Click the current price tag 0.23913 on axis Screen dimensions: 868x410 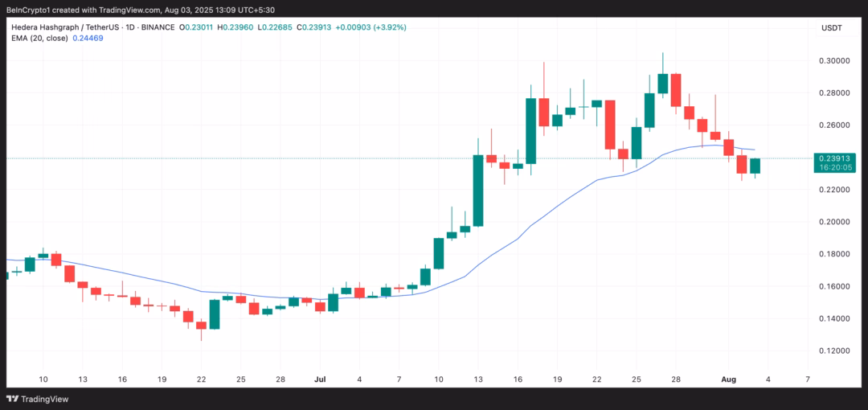833,158
